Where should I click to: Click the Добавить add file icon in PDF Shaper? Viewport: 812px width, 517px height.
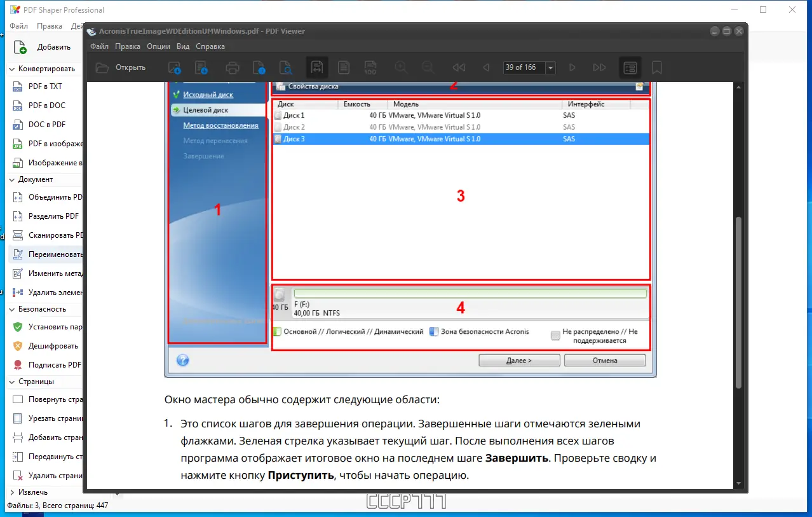pos(20,47)
